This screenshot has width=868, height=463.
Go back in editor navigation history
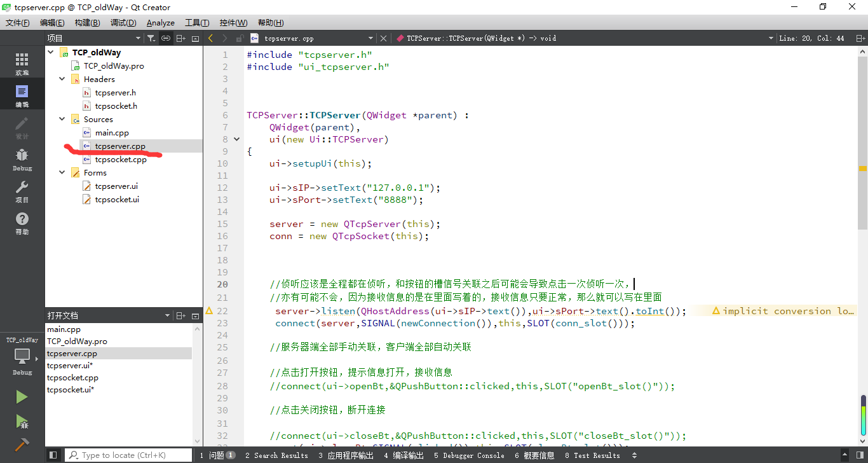click(x=211, y=38)
